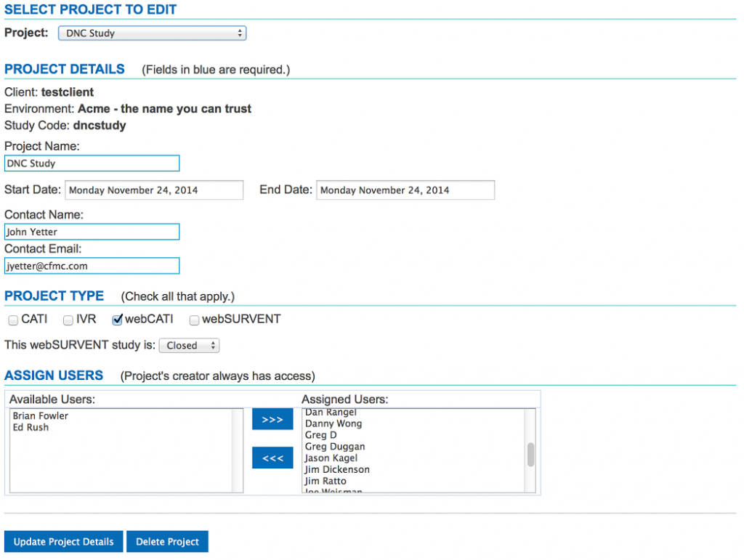Click the Project Name input field
The width and height of the screenshot is (744, 560).
92,163
